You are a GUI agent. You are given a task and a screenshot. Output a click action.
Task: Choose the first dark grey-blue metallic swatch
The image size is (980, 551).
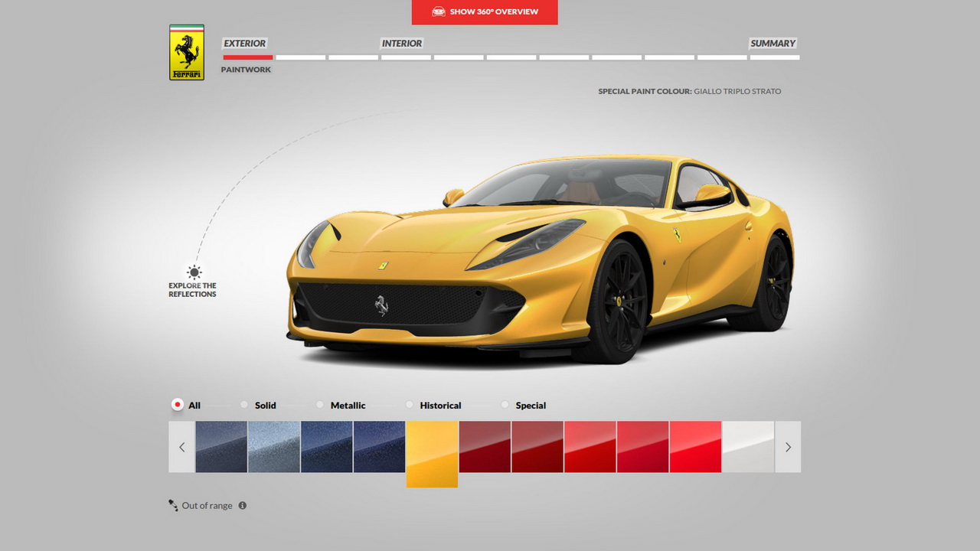pos(221,447)
